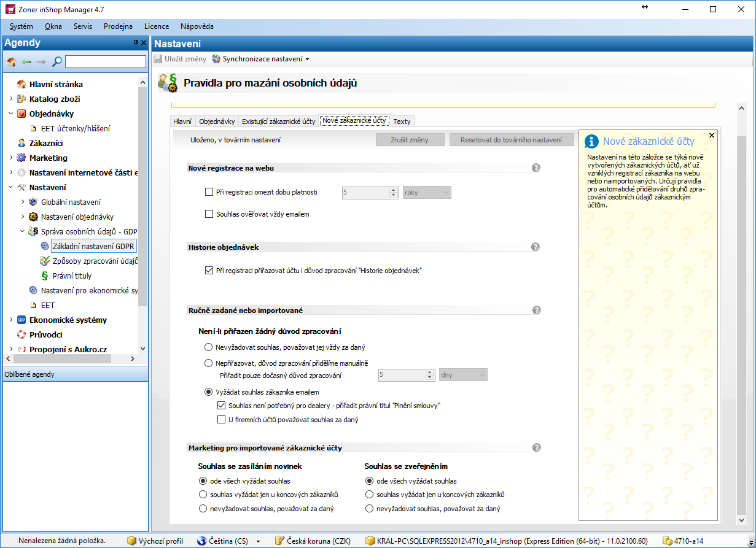Select Nevyžadovat souhlas, považovat jej vždy za daný

[x=209, y=347]
